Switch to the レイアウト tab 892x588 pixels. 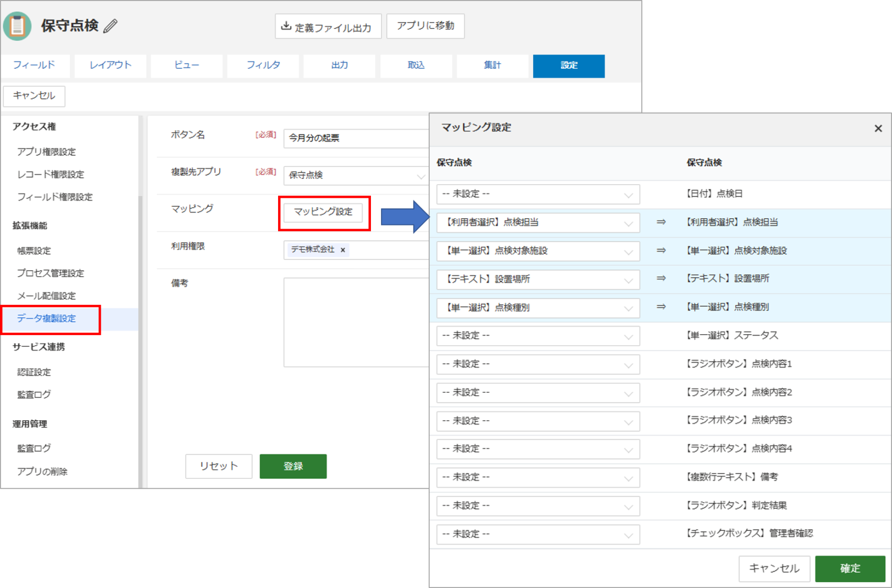[x=110, y=66]
